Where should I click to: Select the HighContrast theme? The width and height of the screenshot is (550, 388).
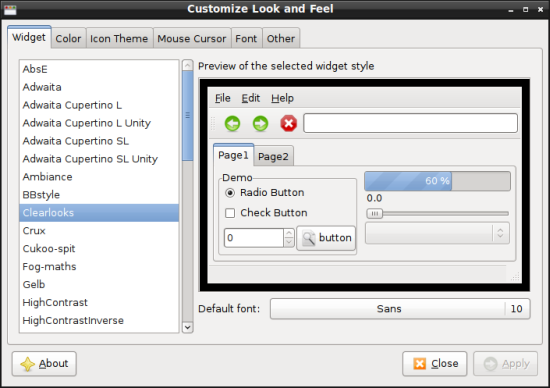click(99, 302)
